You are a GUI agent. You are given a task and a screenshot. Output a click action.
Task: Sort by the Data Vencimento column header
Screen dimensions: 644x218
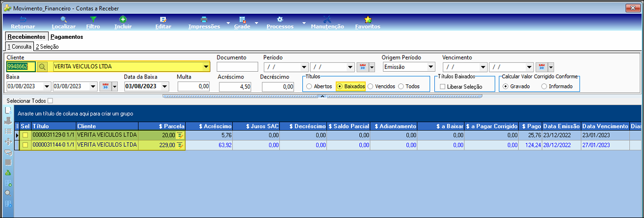(x=605, y=126)
